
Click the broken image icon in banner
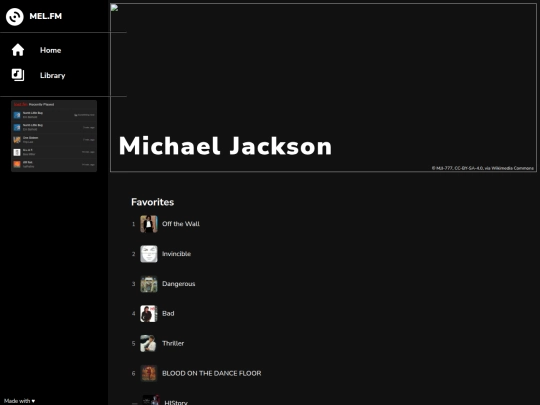tap(114, 8)
